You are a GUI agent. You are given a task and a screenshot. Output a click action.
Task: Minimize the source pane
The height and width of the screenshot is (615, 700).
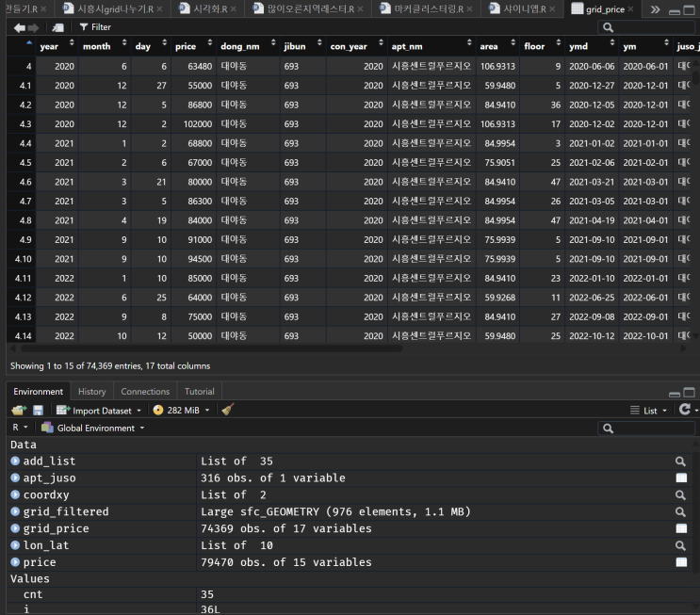[x=675, y=10]
